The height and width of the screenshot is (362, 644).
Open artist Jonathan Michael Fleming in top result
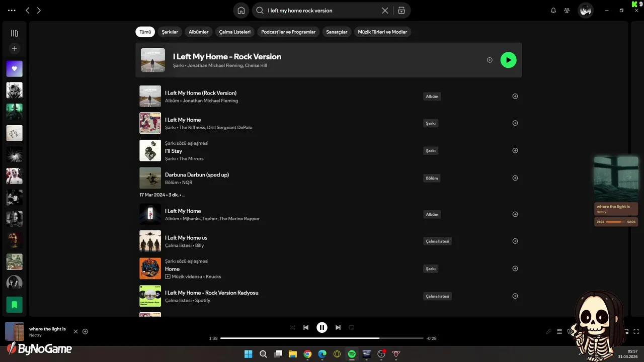(x=215, y=65)
